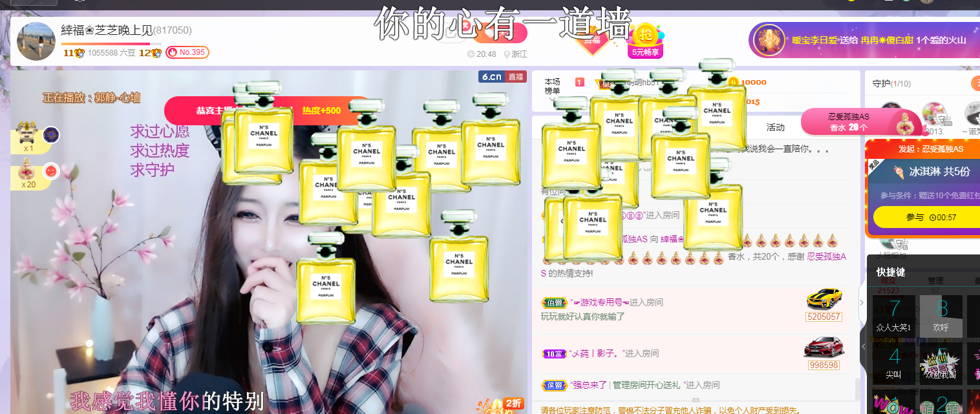The image size is (980, 414).
Task: Click the 浙江 location label
Action: 515,54
